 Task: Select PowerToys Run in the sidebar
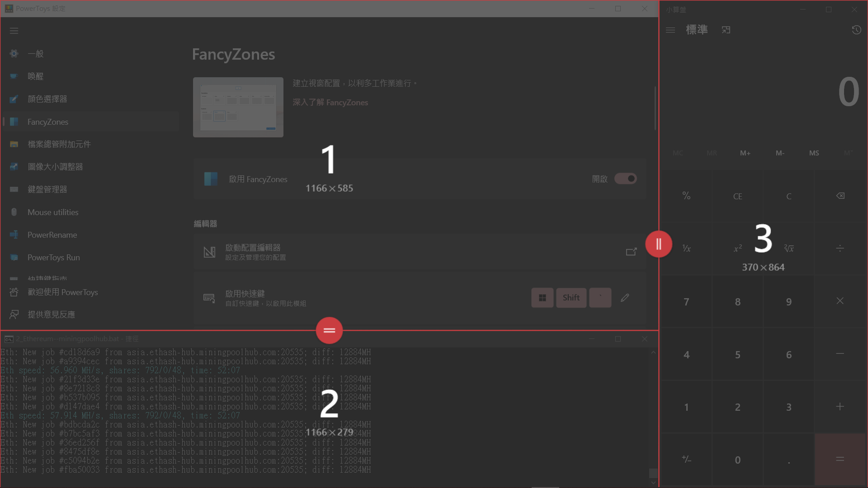[90, 257]
